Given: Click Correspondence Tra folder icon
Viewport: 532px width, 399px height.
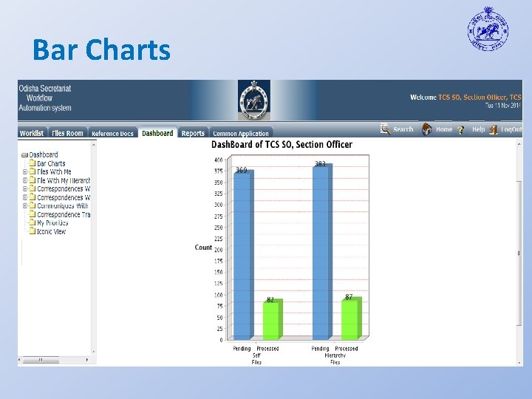Looking at the screenshot, I should tap(33, 214).
